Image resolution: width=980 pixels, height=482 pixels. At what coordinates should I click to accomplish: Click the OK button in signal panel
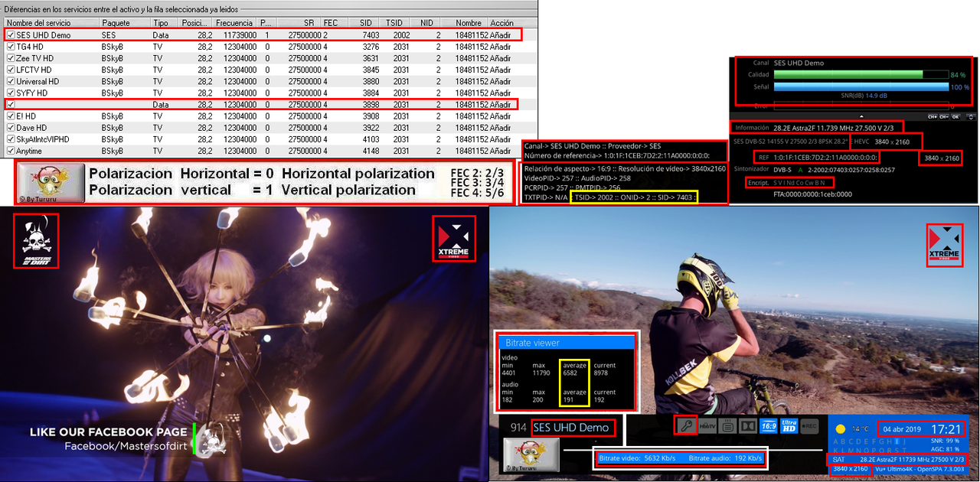[x=955, y=116]
